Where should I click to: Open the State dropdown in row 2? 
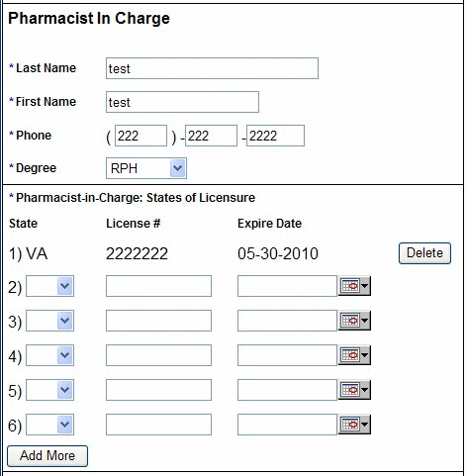click(x=49, y=286)
